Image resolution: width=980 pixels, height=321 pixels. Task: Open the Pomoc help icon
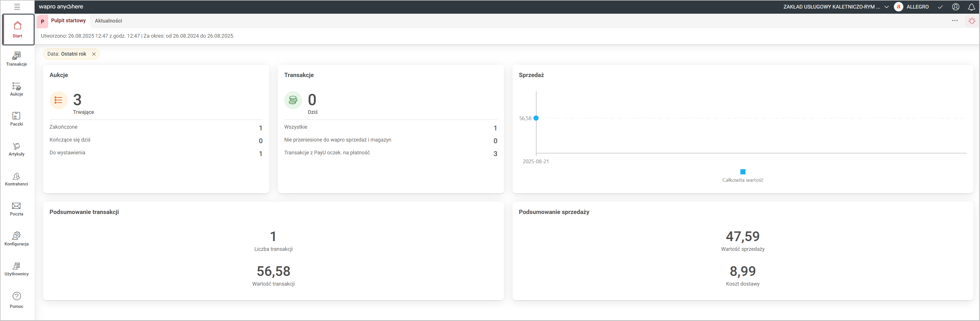tap(16, 300)
